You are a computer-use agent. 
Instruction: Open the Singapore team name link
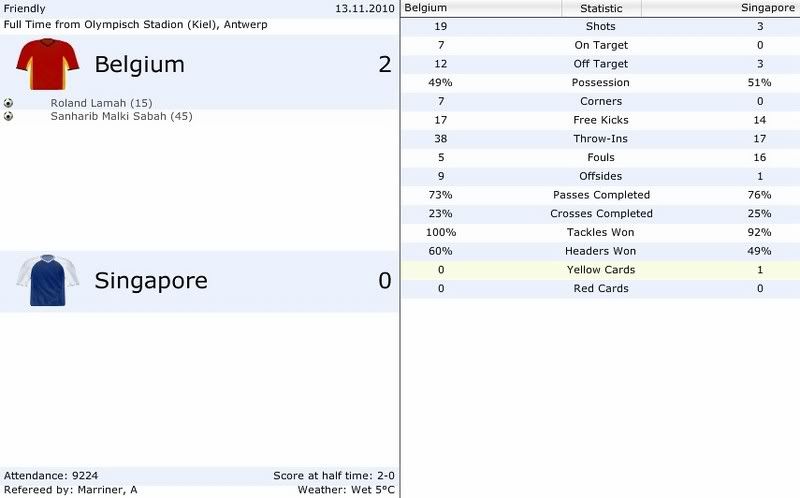(x=151, y=280)
